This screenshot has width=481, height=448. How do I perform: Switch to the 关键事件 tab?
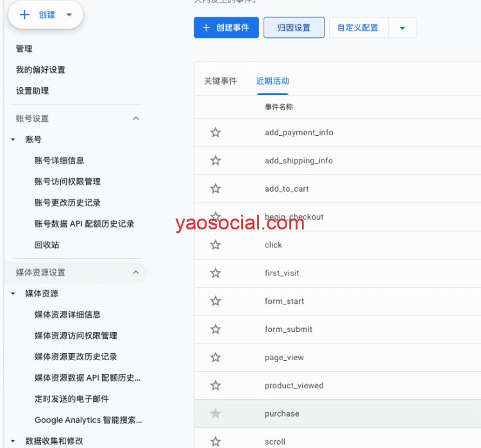[220, 81]
